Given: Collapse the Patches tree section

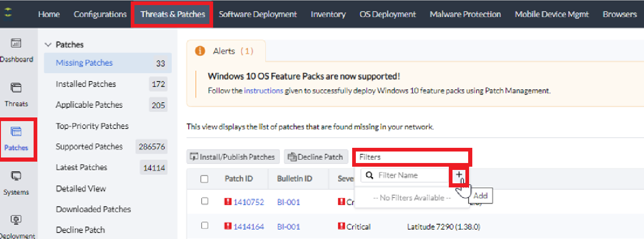Looking at the screenshot, I should tap(47, 45).
